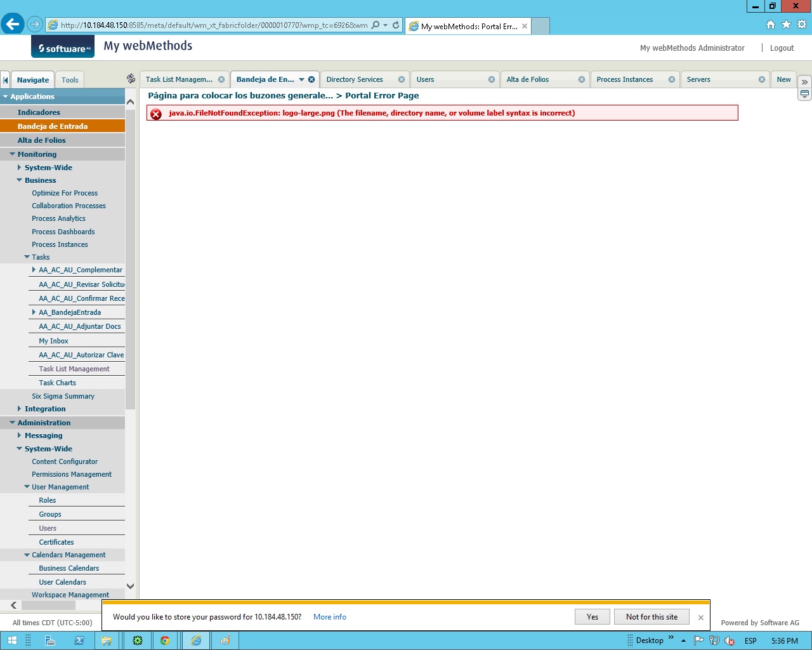Expand the AA_BandejaEntrada node
The height and width of the screenshot is (650, 812).
coord(34,312)
